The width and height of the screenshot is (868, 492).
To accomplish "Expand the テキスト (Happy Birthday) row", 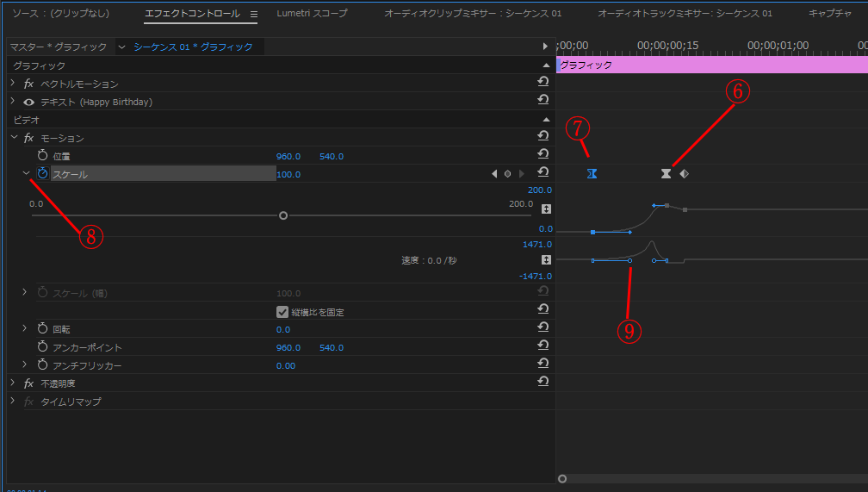I will tap(13, 102).
